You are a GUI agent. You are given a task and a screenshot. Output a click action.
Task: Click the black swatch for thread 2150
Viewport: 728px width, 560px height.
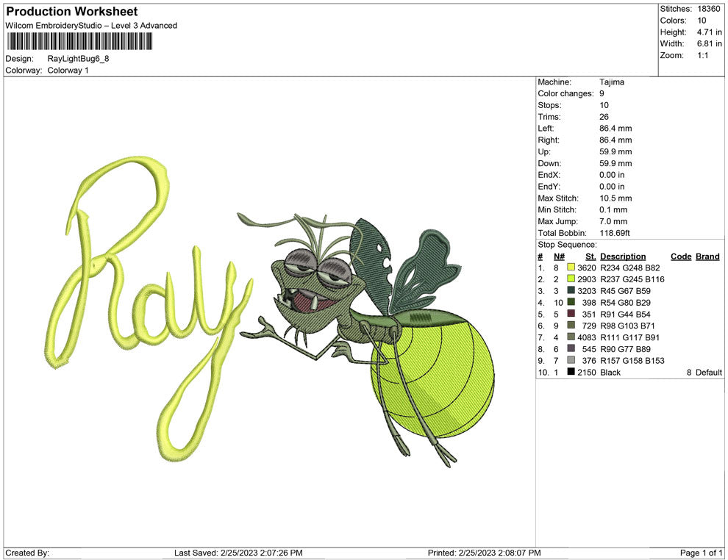571,372
